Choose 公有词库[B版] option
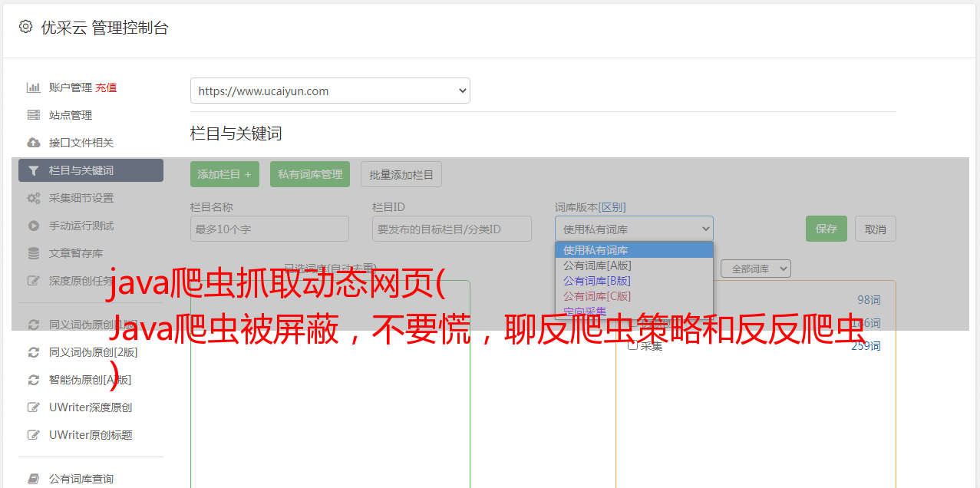 634,281
